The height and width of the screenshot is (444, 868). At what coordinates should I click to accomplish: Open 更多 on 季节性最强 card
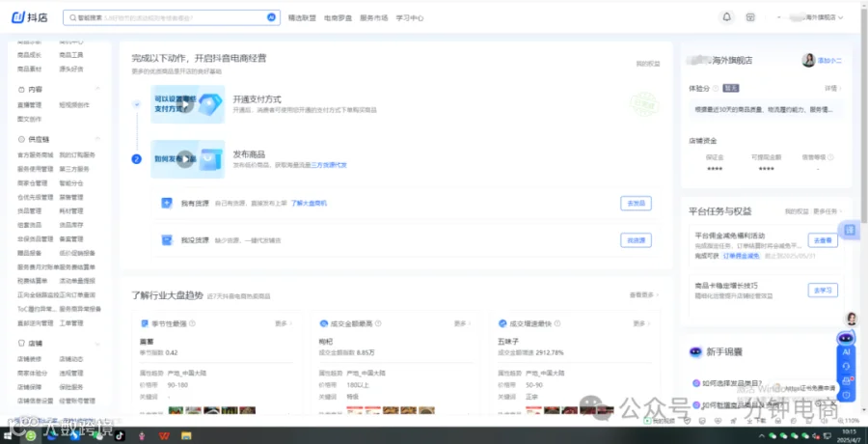pyautogui.click(x=284, y=323)
